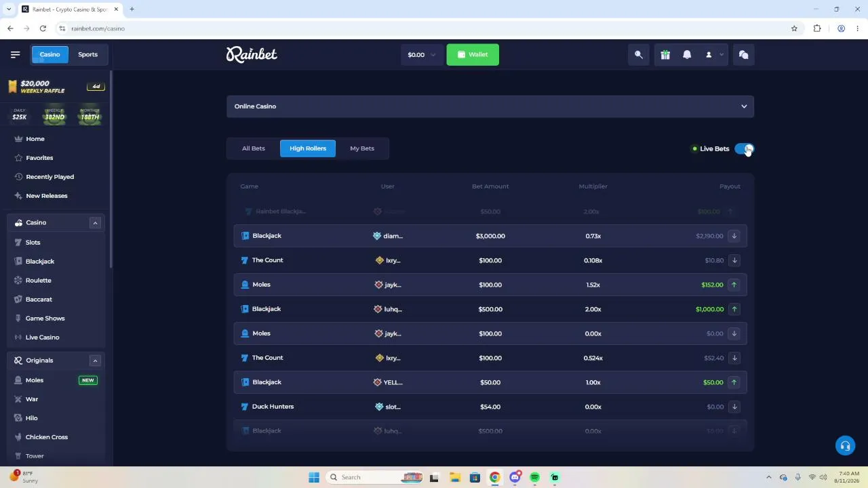Select the High Rollers tab
Viewport: 868px width, 488px height.
[x=308, y=148]
